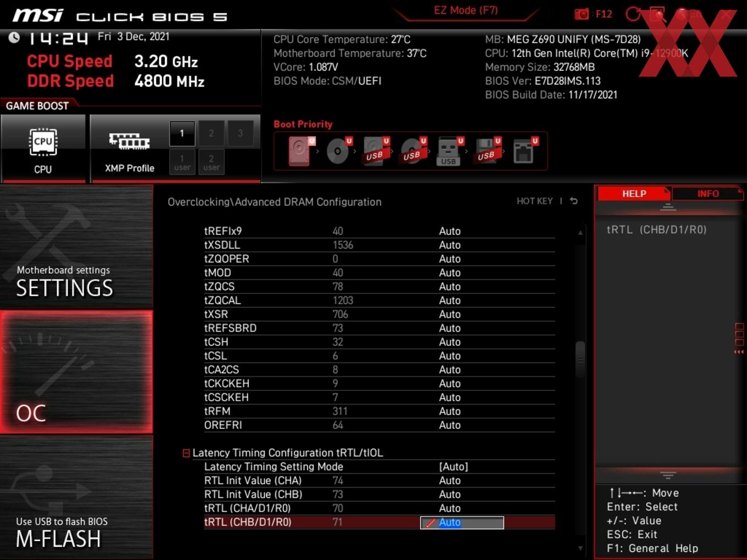This screenshot has height=560, width=747.
Task: Select RTL Init Value (CHA) Auto field
Action: (449, 480)
